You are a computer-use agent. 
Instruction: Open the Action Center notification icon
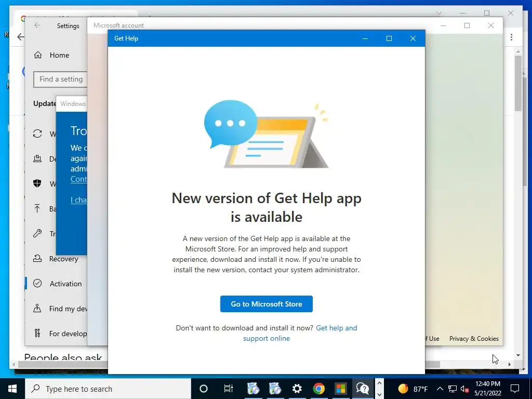tap(515, 389)
